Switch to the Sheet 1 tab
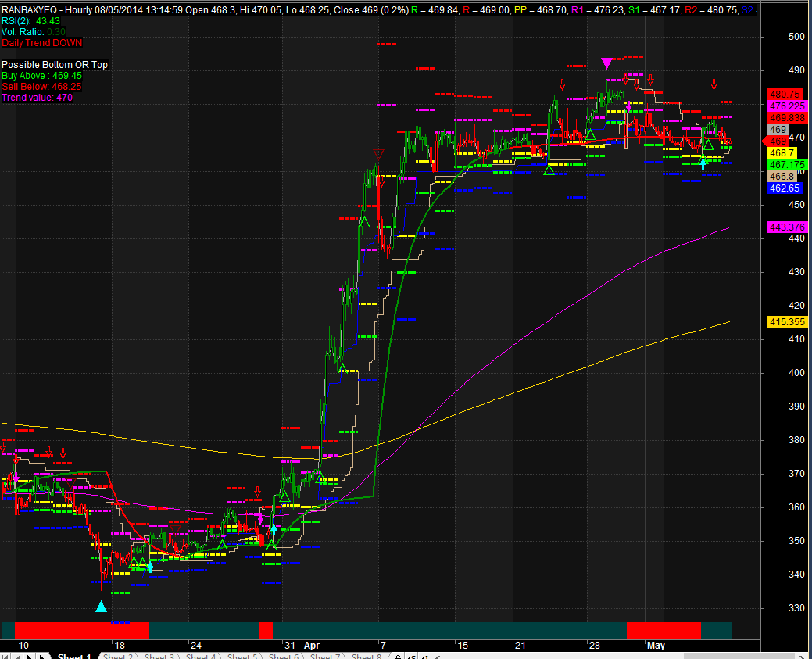 74,656
